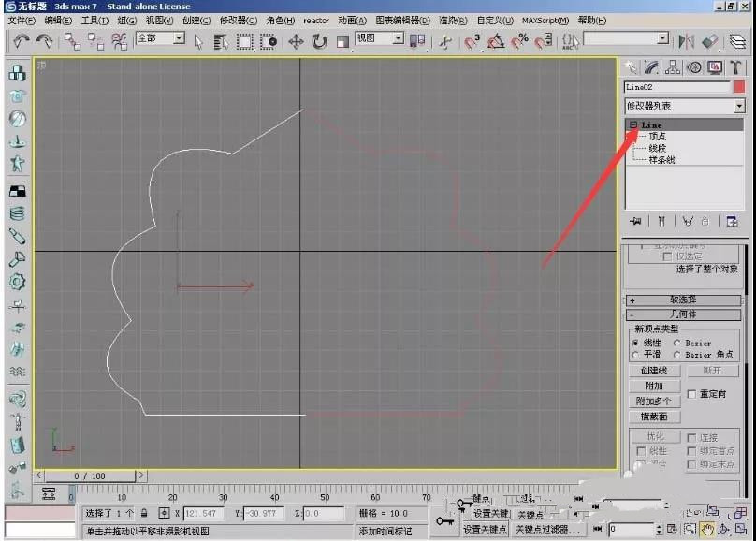The height and width of the screenshot is (541, 756).
Task: Open the 关键点过滤器 dialog button
Action: [x=548, y=530]
